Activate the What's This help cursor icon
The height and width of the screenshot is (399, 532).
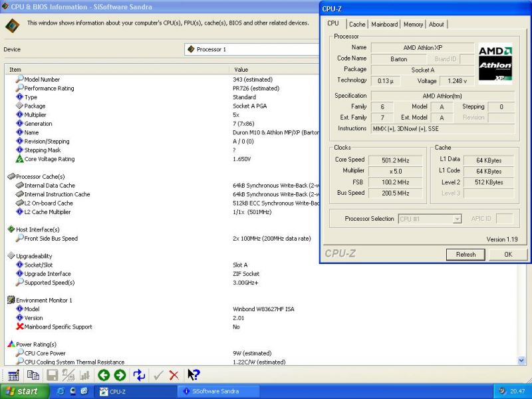[194, 375]
